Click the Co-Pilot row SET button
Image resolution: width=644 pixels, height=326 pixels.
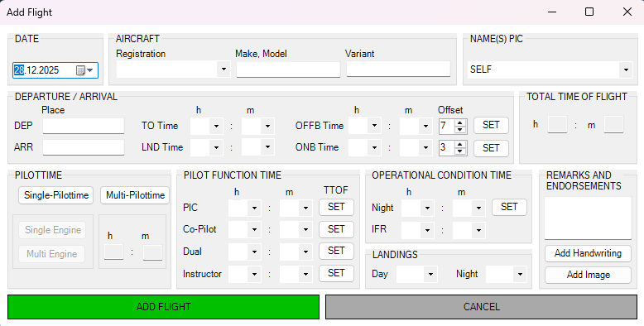[x=336, y=229]
